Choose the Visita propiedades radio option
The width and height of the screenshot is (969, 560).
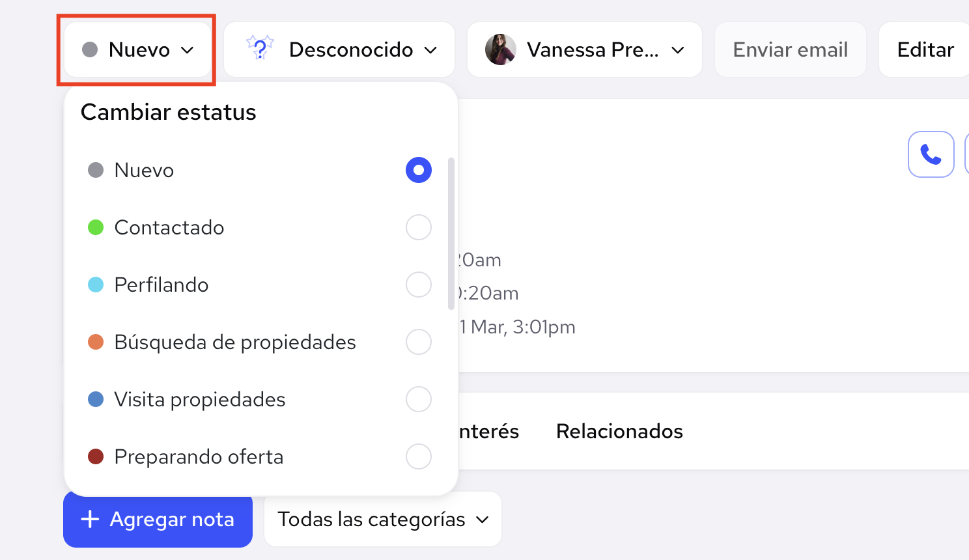pos(419,399)
